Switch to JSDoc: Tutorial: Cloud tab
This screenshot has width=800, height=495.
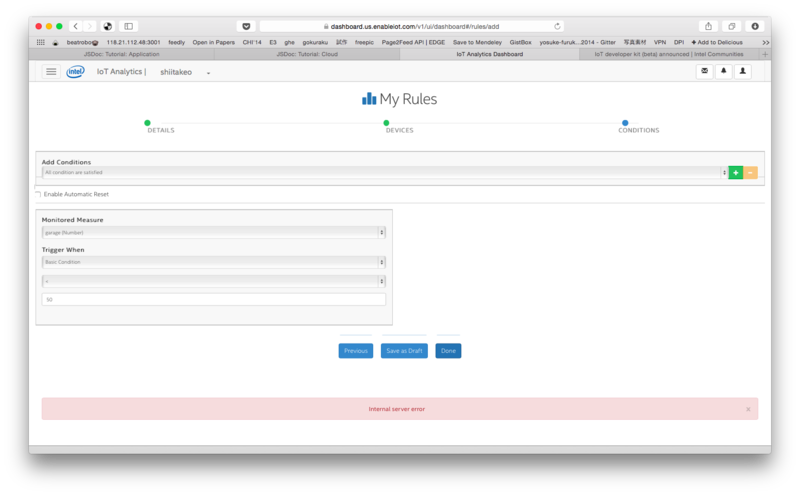click(307, 54)
